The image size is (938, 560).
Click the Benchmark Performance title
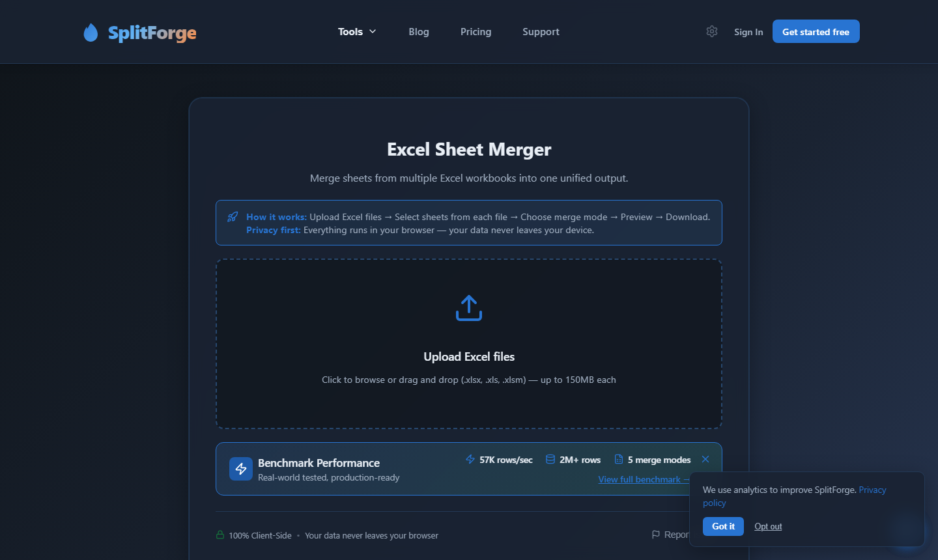coord(319,463)
